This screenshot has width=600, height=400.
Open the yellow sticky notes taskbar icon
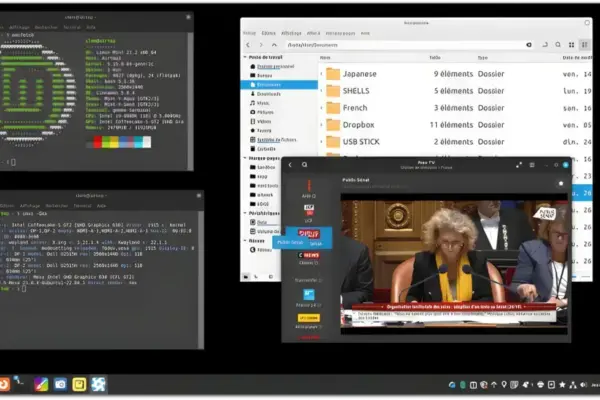pos(79,384)
